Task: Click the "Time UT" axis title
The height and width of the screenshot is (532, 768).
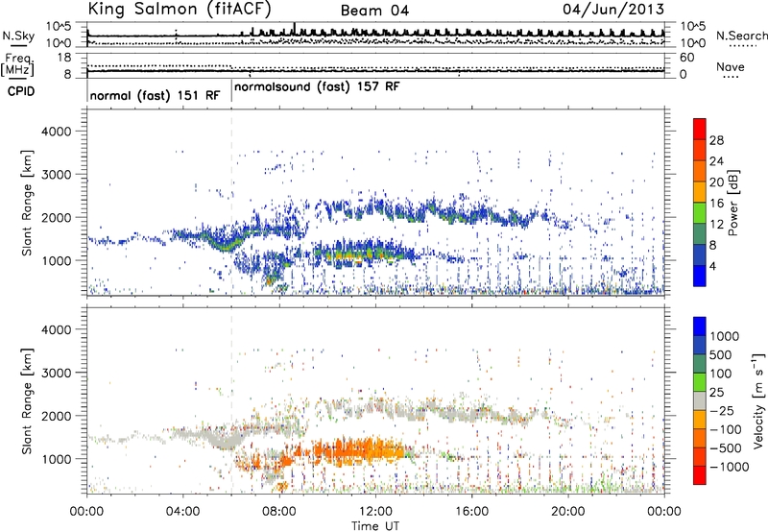Action: click(x=375, y=526)
